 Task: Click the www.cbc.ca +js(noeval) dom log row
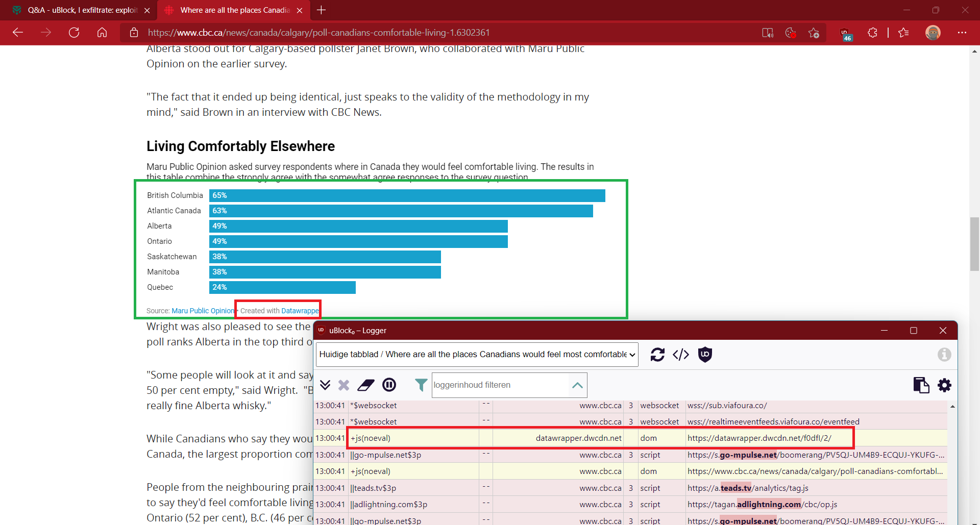click(630, 471)
